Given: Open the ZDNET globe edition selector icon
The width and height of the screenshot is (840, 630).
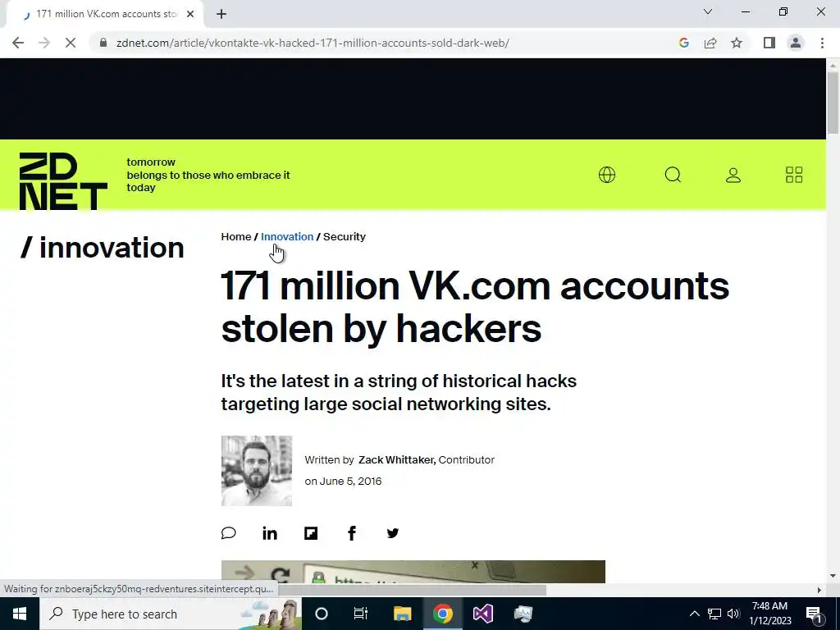Looking at the screenshot, I should point(606,175).
